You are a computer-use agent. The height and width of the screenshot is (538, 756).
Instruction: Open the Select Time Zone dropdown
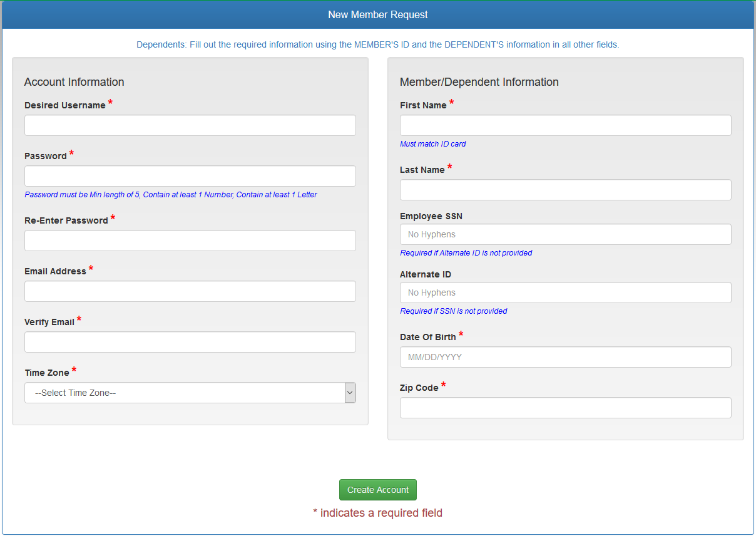point(190,393)
